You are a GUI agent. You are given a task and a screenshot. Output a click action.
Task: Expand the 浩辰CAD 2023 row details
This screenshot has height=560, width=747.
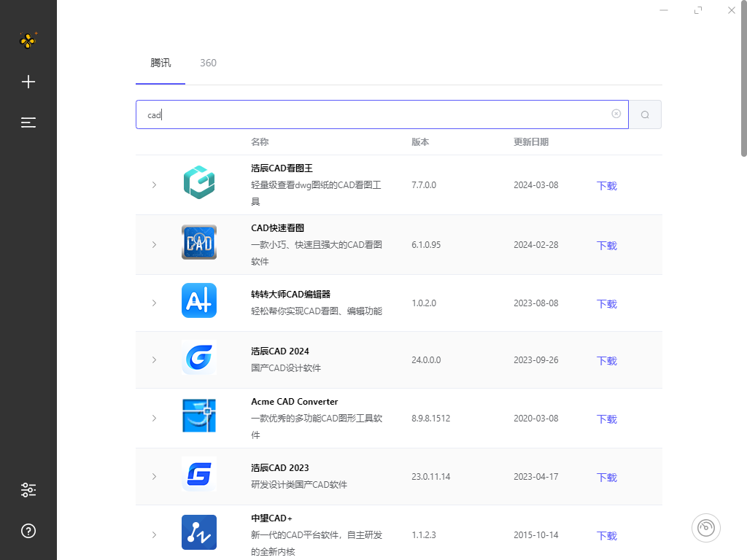[154, 477]
